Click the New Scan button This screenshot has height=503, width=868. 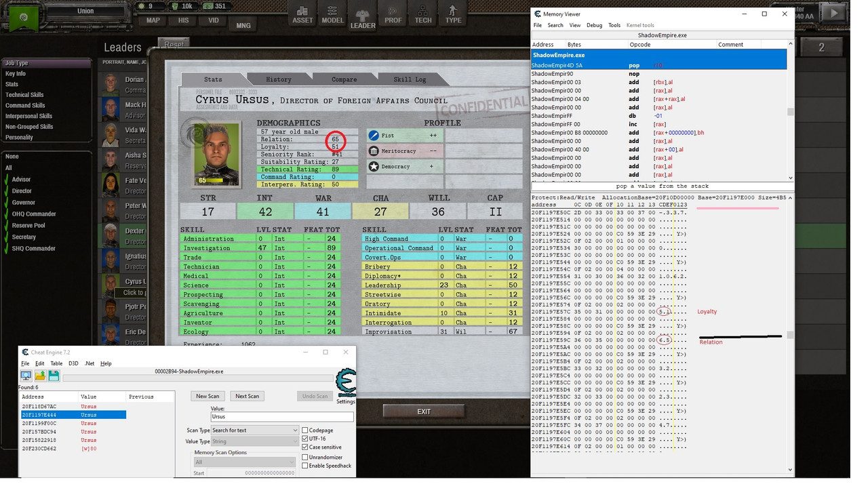click(208, 396)
